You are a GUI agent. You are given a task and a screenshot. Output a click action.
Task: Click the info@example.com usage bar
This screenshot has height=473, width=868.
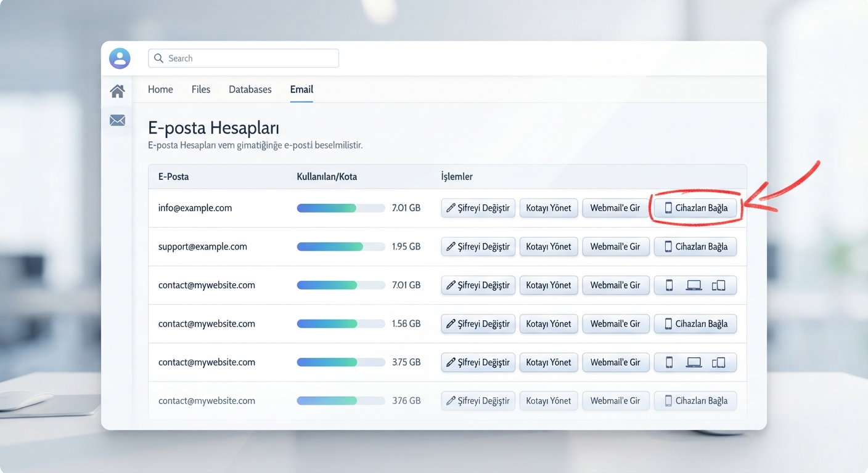(x=341, y=208)
